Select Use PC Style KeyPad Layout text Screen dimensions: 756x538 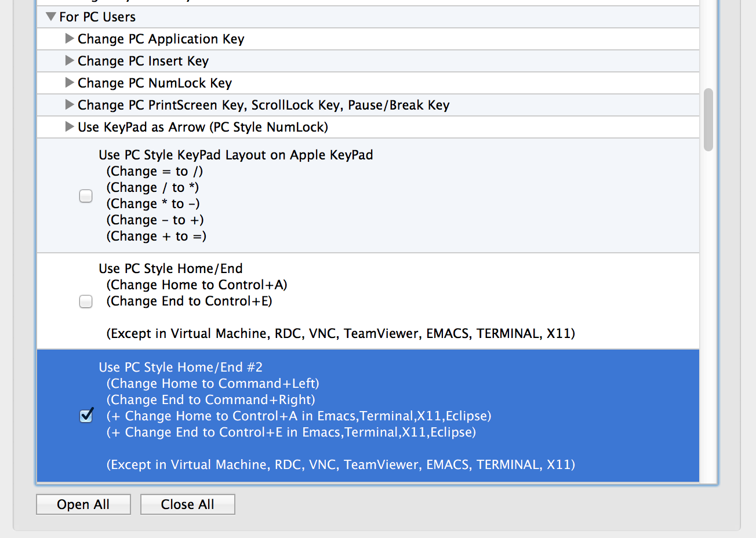point(236,155)
